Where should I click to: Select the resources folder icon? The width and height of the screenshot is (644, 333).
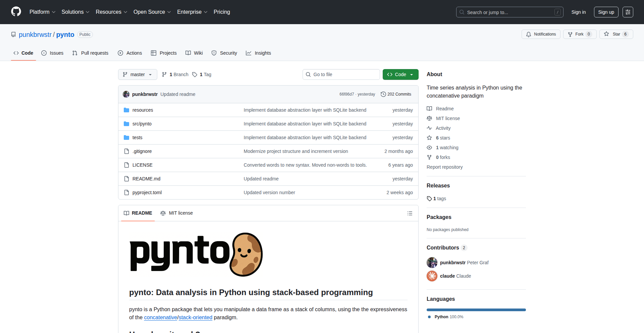point(126,110)
